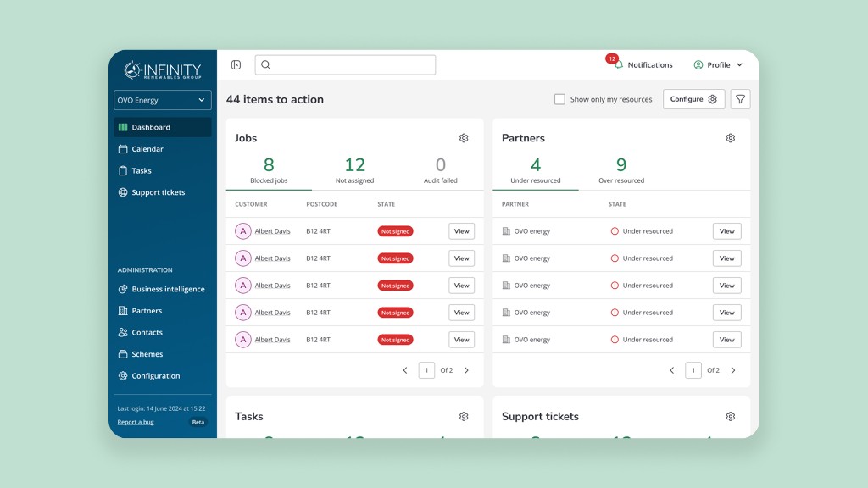
Task: Open Dashboard in sidebar
Action: click(x=162, y=127)
